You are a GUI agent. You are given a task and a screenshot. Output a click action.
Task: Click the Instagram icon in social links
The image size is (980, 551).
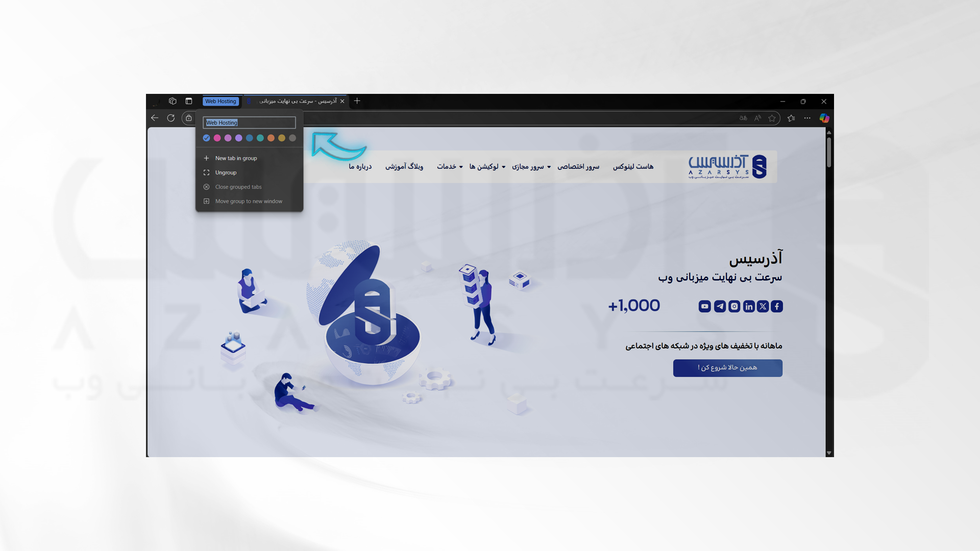pos(733,306)
